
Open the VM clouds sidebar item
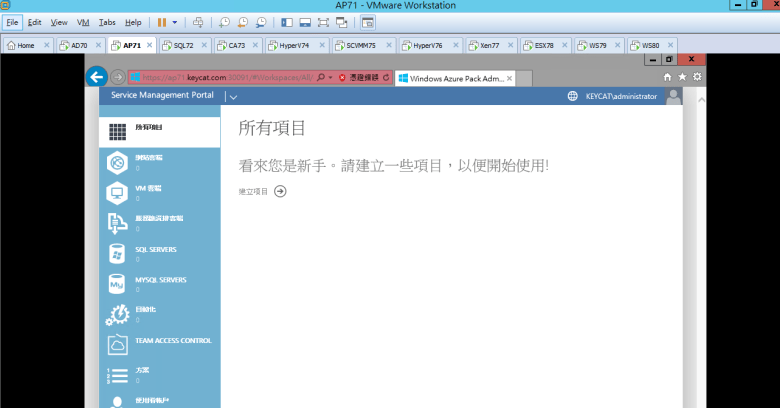tap(148, 188)
